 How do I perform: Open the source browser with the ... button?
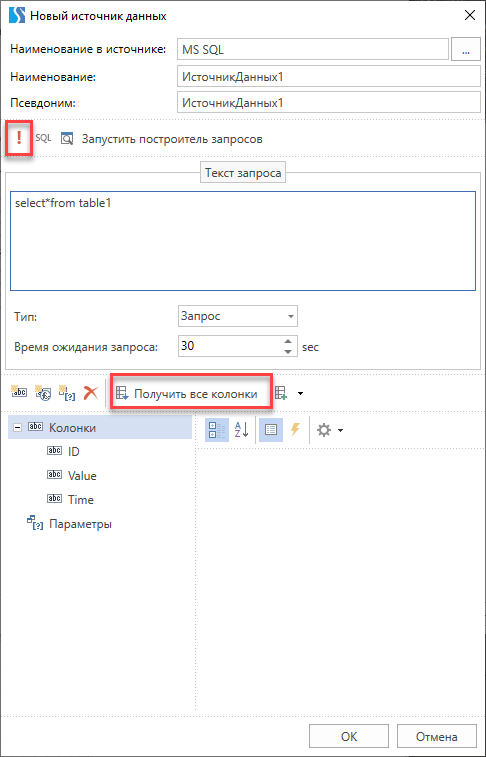pos(466,50)
